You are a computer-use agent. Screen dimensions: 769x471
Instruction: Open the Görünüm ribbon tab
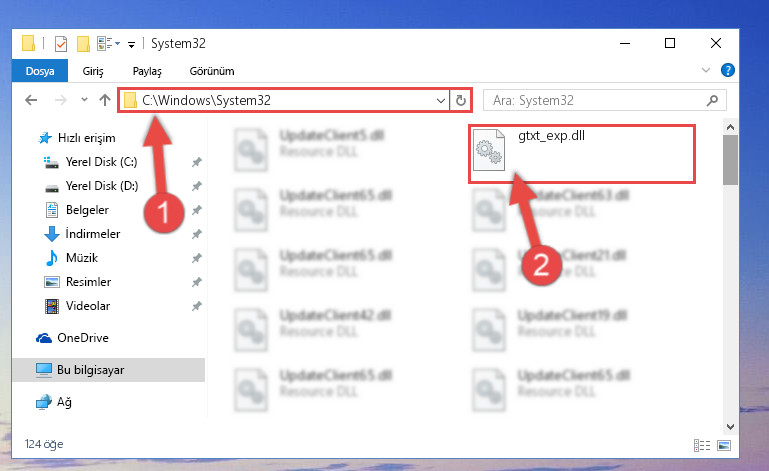tap(212, 71)
